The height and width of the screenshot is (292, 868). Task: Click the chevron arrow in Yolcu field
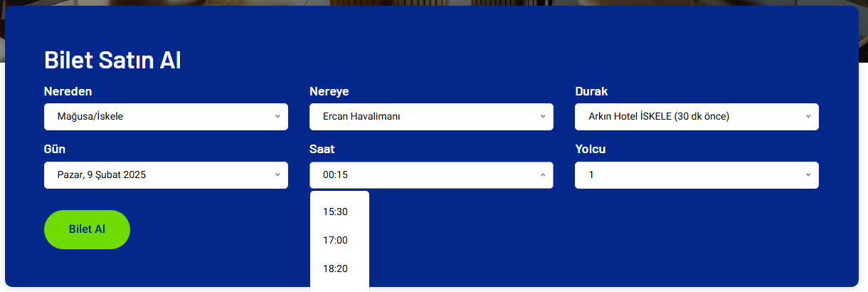(x=808, y=175)
